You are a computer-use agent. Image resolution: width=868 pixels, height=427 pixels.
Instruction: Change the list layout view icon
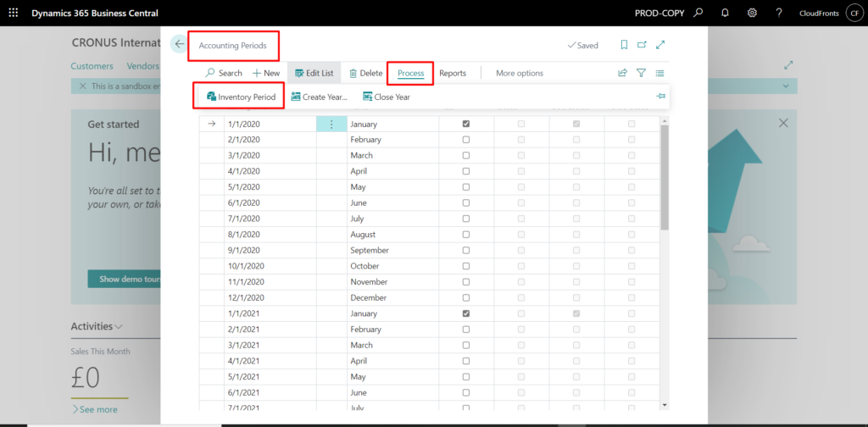[659, 73]
